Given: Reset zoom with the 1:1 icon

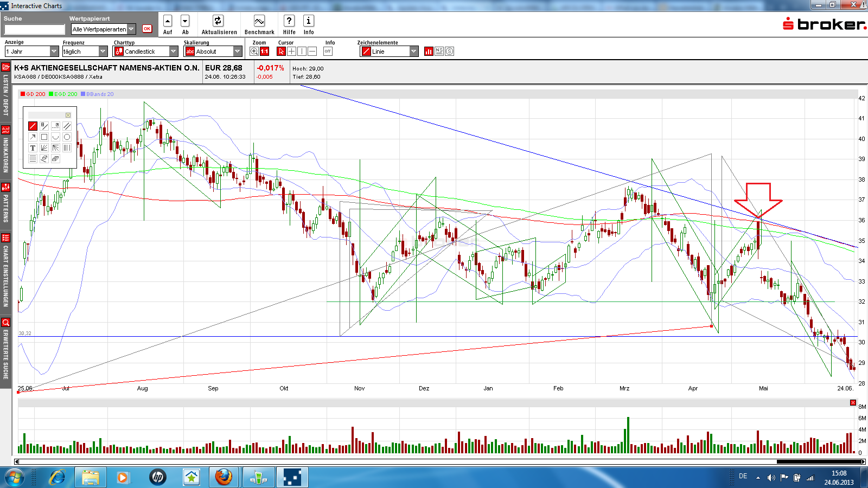Looking at the screenshot, I should click(x=264, y=52).
